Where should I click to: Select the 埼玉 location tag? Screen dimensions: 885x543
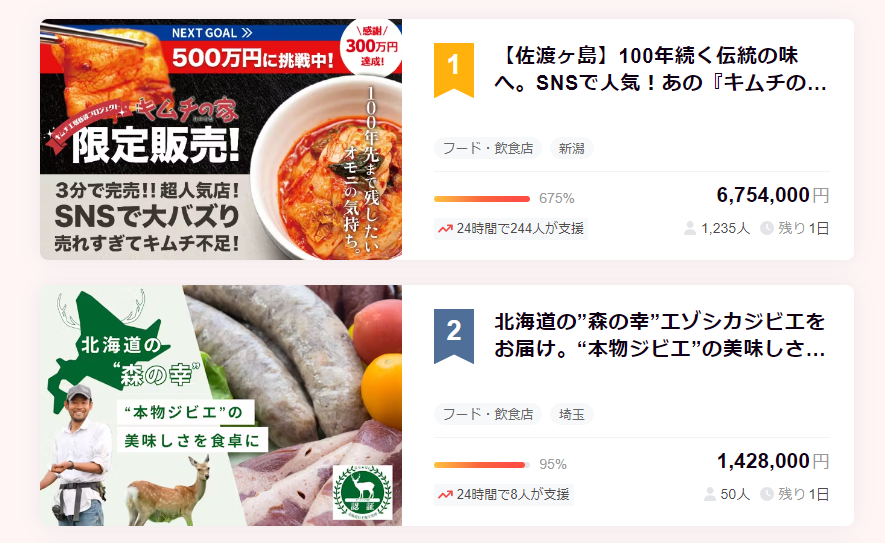[571, 414]
